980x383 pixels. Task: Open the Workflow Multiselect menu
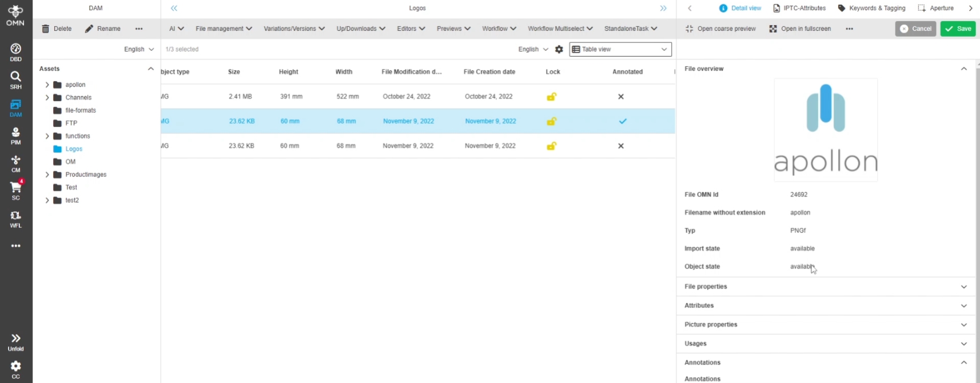[560, 29]
